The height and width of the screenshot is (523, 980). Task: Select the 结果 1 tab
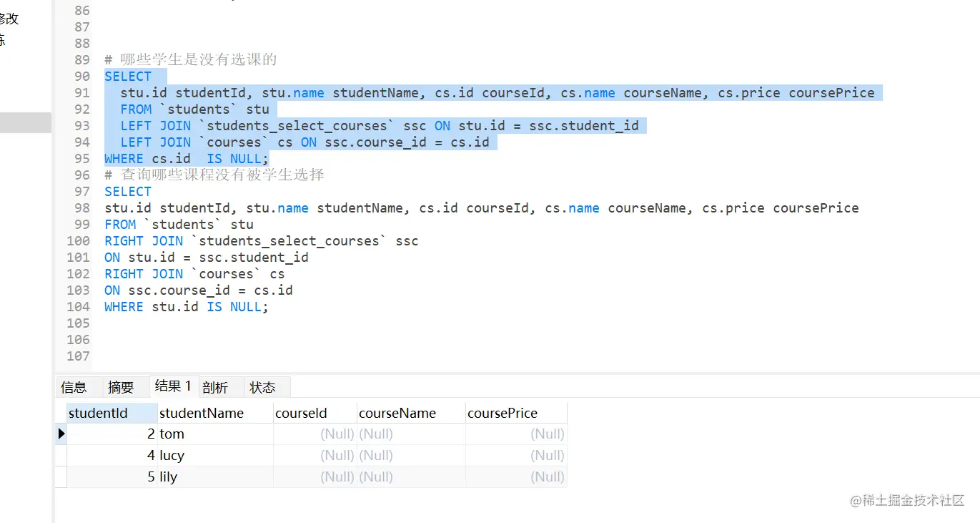click(x=173, y=386)
